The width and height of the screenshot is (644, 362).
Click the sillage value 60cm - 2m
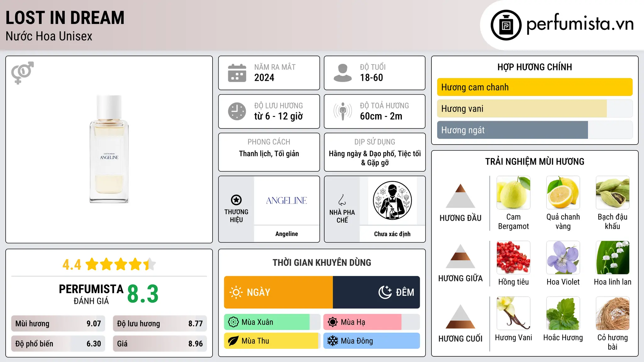[381, 116]
